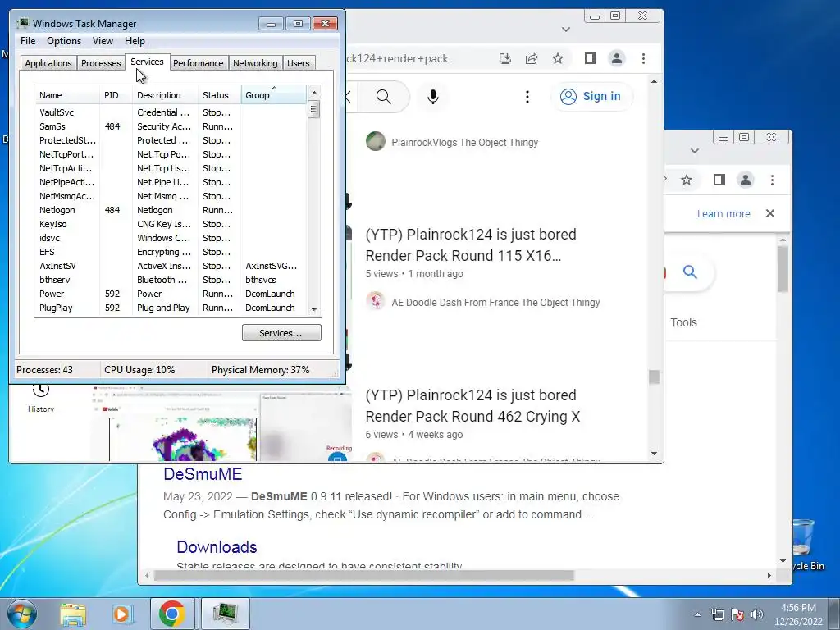Open the Chrome profile avatar icon
The height and width of the screenshot is (630, 840).
[x=617, y=58]
